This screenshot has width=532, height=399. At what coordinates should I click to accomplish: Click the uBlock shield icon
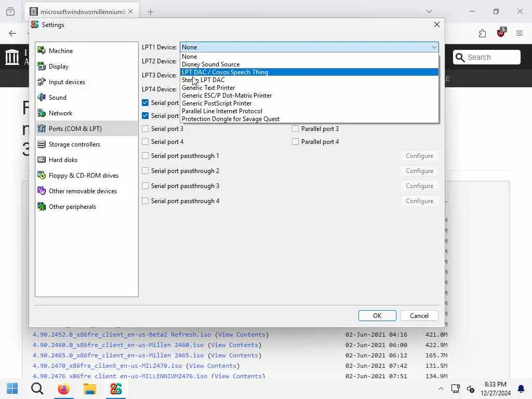(x=501, y=33)
